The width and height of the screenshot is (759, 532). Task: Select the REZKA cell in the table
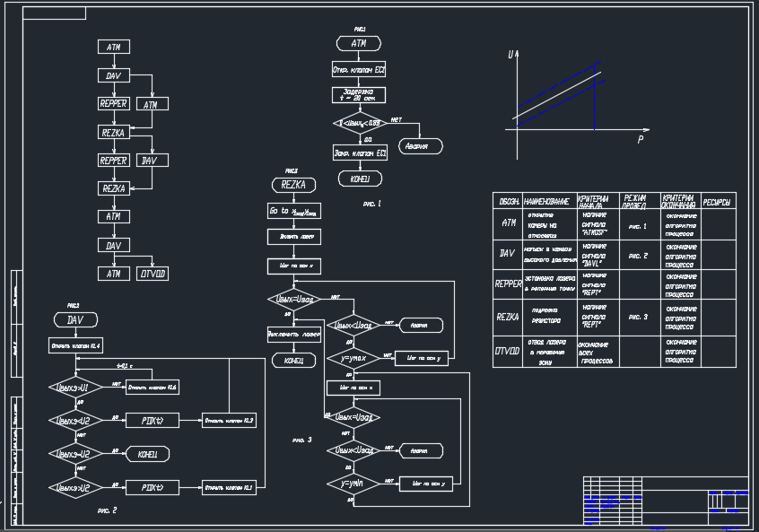tap(508, 318)
